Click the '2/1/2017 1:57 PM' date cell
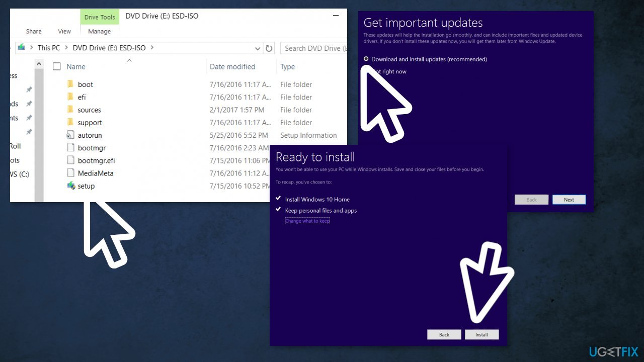This screenshot has height=362, width=644. click(x=237, y=110)
